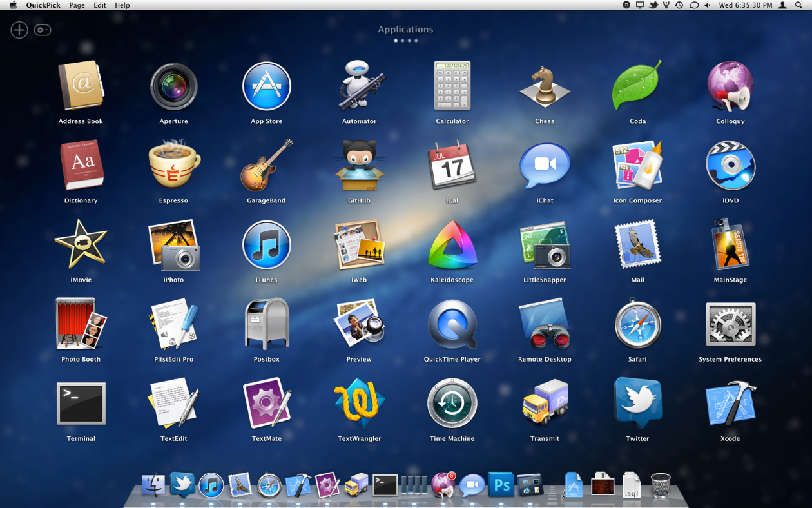The height and width of the screenshot is (508, 812).
Task: Switch to the second page dot
Action: (403, 41)
